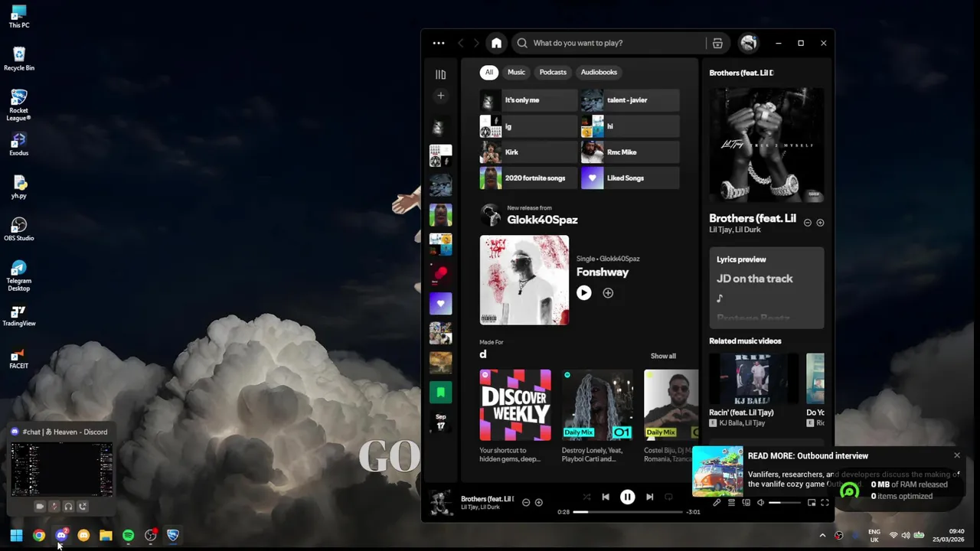Select the All filter chip
The height and width of the screenshot is (551, 980).
point(488,72)
